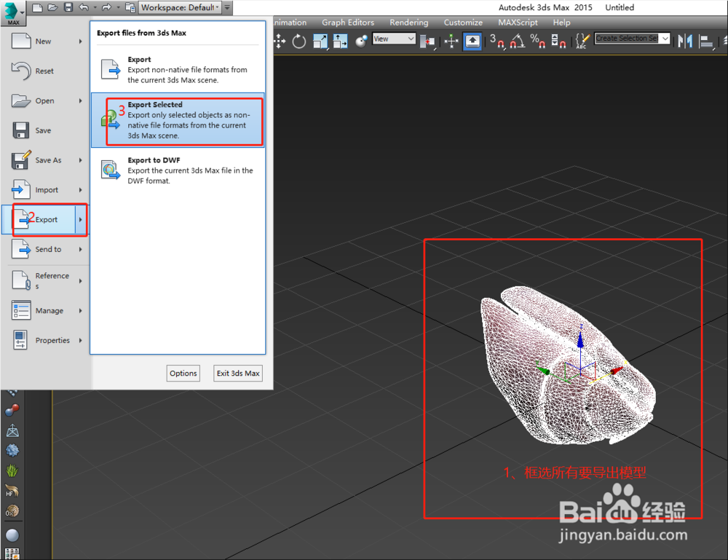
Task: Click the Select and Manipulate icon
Action: 451,42
